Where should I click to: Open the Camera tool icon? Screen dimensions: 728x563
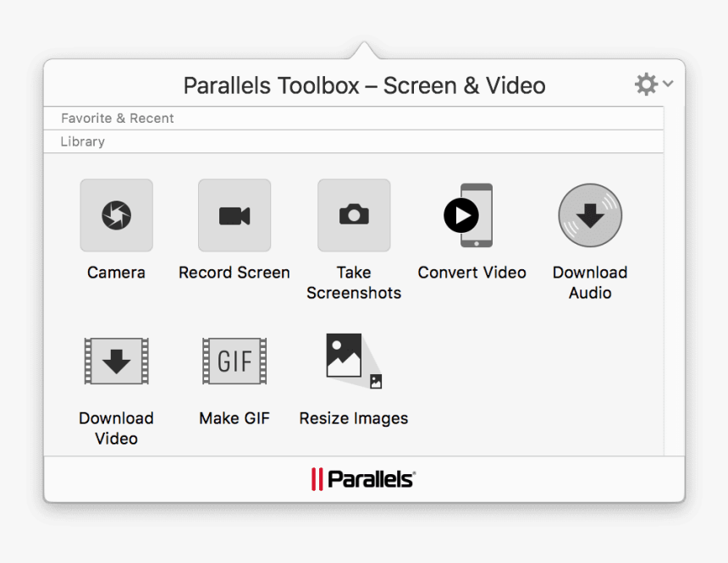pyautogui.click(x=117, y=216)
